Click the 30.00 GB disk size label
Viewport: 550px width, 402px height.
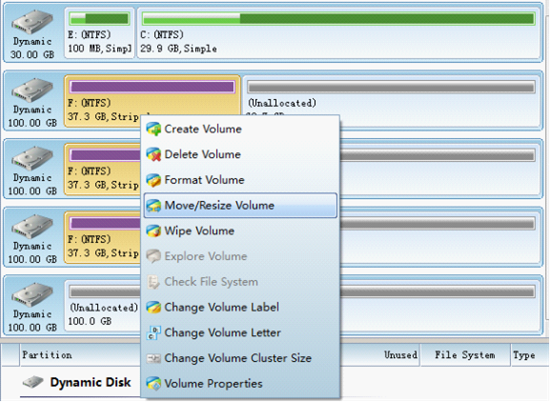point(32,54)
